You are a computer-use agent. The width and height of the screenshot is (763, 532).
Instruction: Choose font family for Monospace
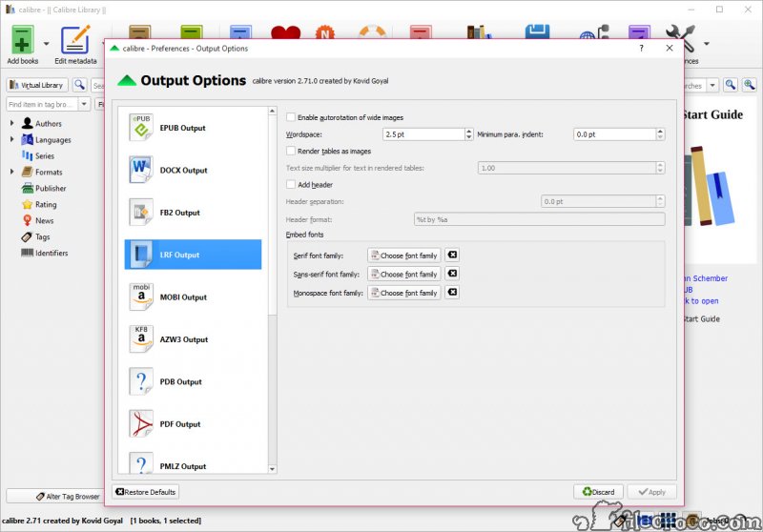(403, 293)
